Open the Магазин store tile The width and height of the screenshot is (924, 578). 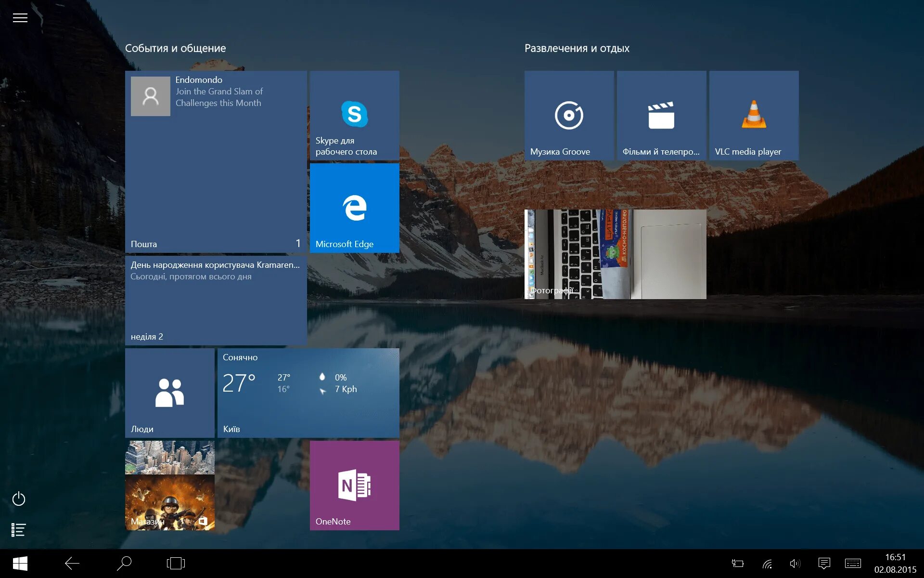coord(169,486)
